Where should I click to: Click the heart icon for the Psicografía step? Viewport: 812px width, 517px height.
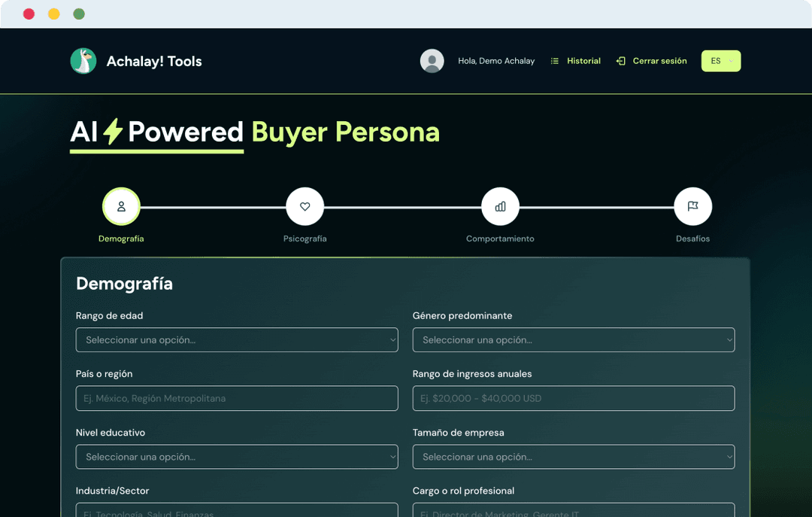[x=304, y=205]
